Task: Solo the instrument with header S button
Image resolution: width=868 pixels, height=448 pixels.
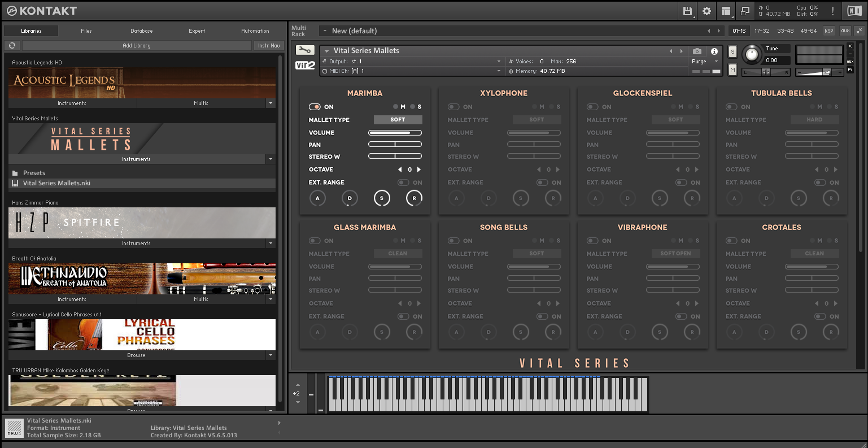Action: 733,52
